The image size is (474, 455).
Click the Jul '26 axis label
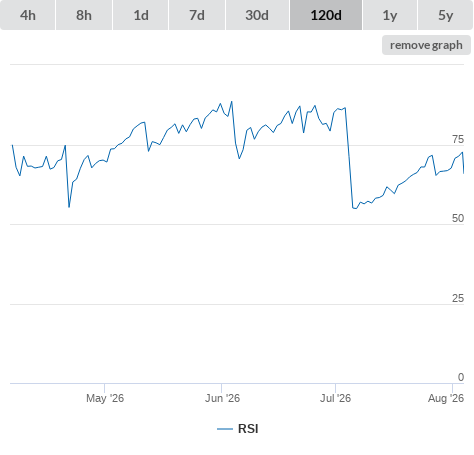point(335,398)
